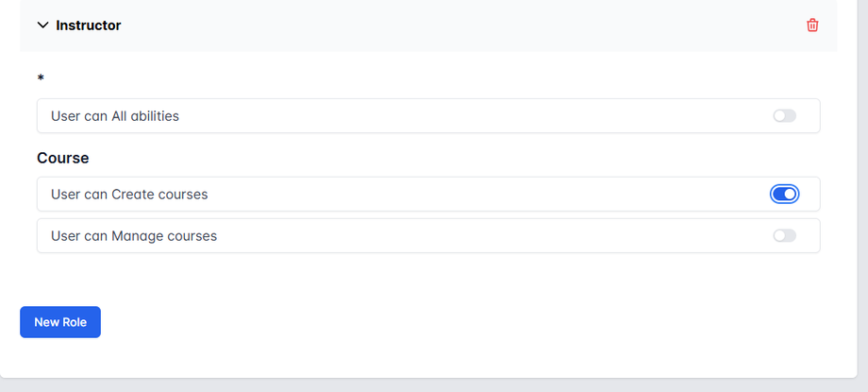The width and height of the screenshot is (868, 392).
Task: Delete the Instructor role with trash icon
Action: (x=812, y=26)
